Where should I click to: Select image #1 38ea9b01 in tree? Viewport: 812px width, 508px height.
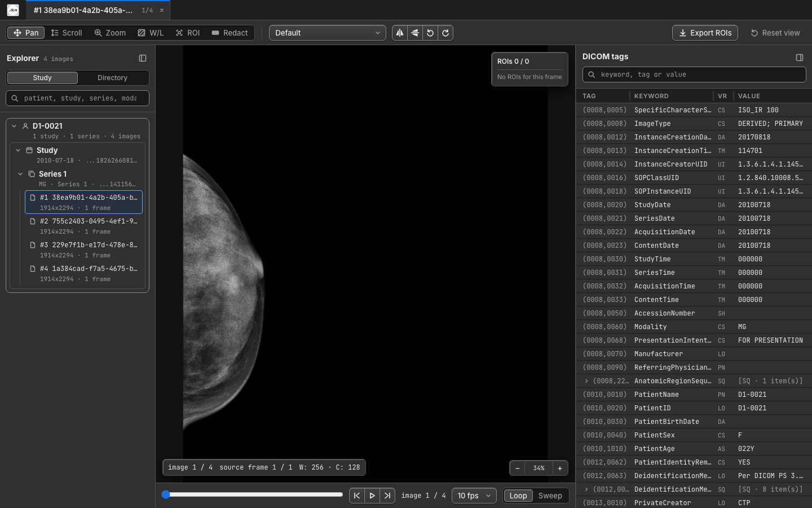click(x=83, y=202)
